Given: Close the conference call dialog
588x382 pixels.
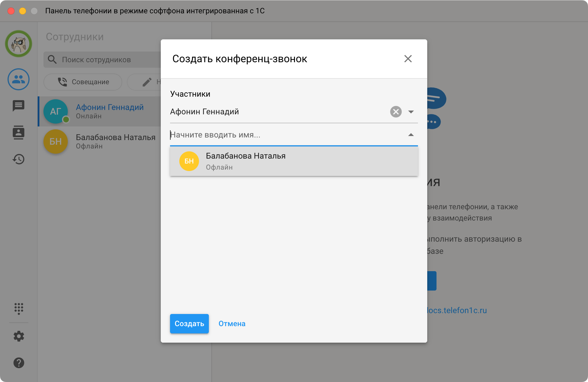Looking at the screenshot, I should 408,59.
